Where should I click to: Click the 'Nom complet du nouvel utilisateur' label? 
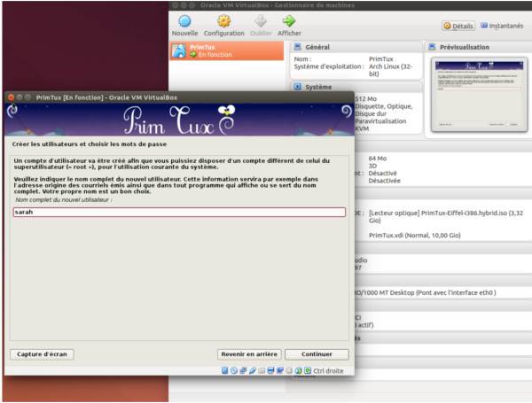(x=64, y=200)
